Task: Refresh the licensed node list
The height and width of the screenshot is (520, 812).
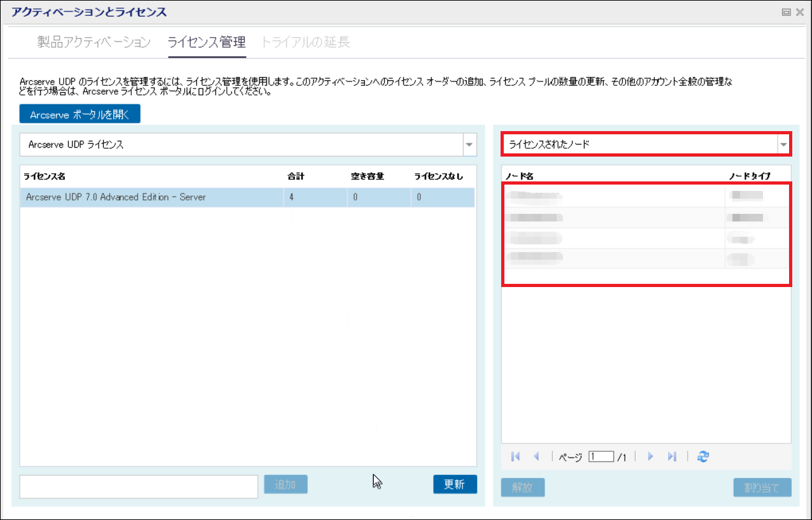Action: click(x=703, y=456)
